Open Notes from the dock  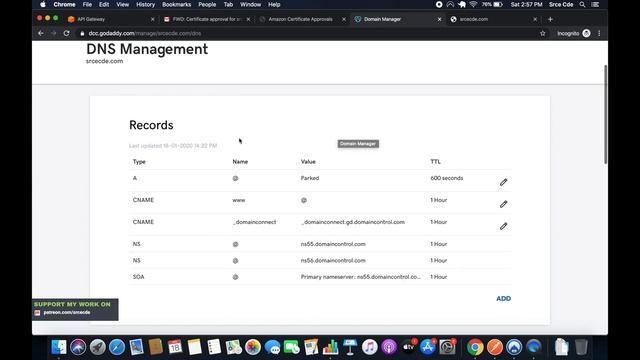tap(195, 347)
